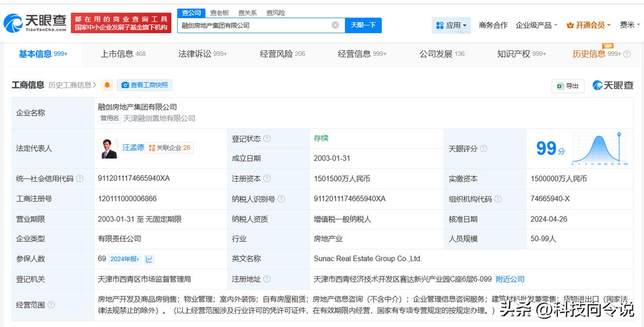644x327 pixels.
Task: Click the trend chart icon beside 2024年报
Action: 149,259
